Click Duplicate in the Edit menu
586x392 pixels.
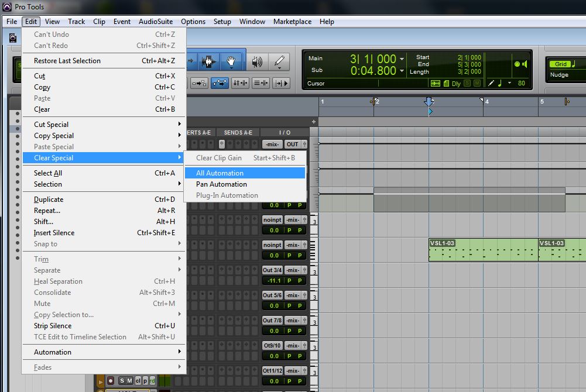tap(104, 200)
